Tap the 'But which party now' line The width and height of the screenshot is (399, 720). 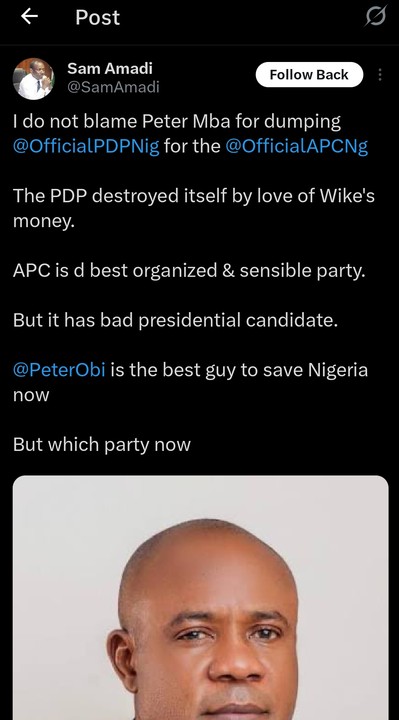[101, 444]
